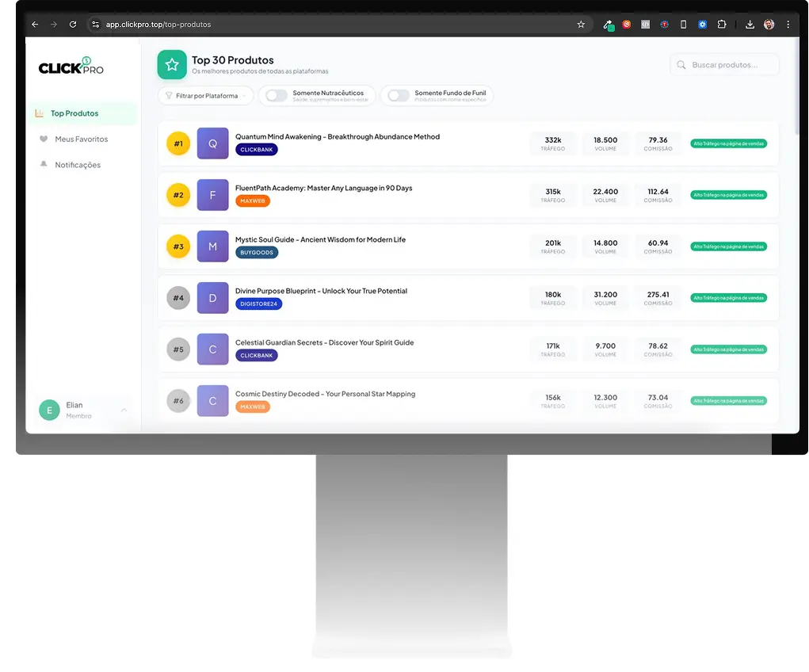Select Top Produtos in the sidebar
This screenshot has height=672, width=809.
(74, 113)
